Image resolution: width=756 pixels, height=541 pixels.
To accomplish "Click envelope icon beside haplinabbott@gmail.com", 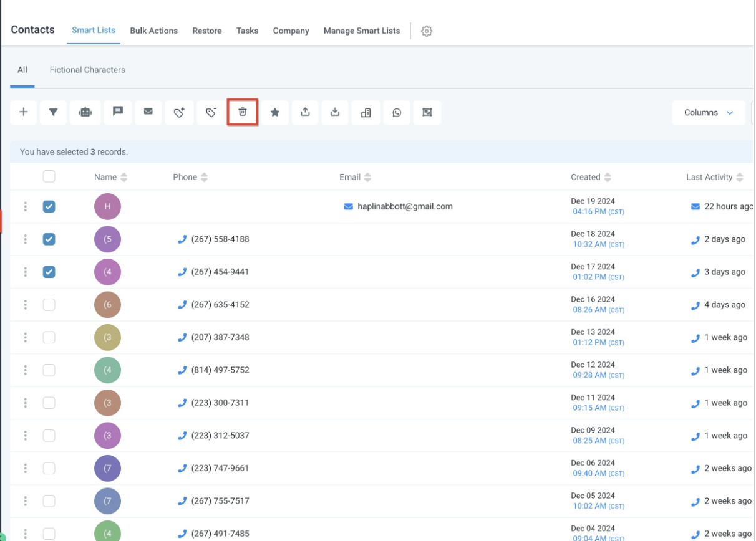I will (x=349, y=206).
